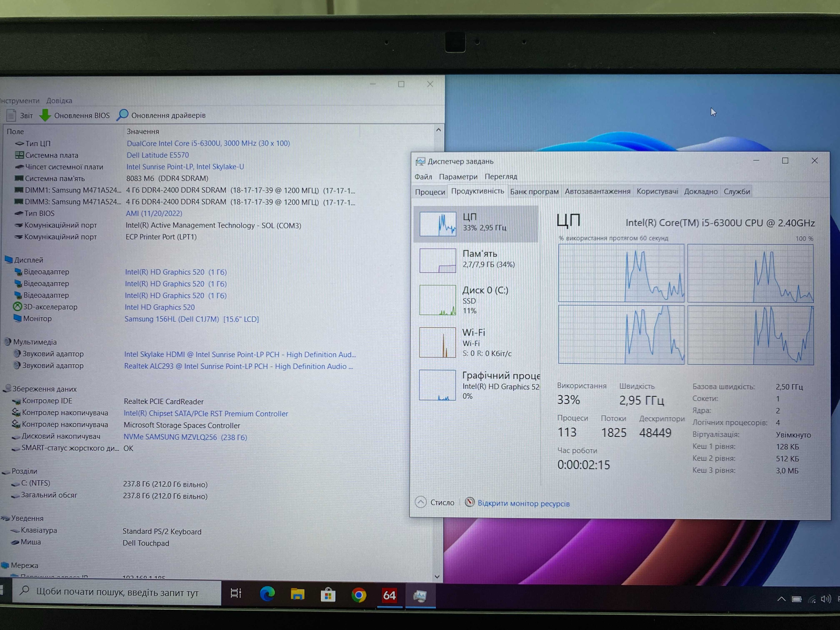Switch to AIDA64 via taskbar icon
This screenshot has width=840, height=630.
[389, 595]
